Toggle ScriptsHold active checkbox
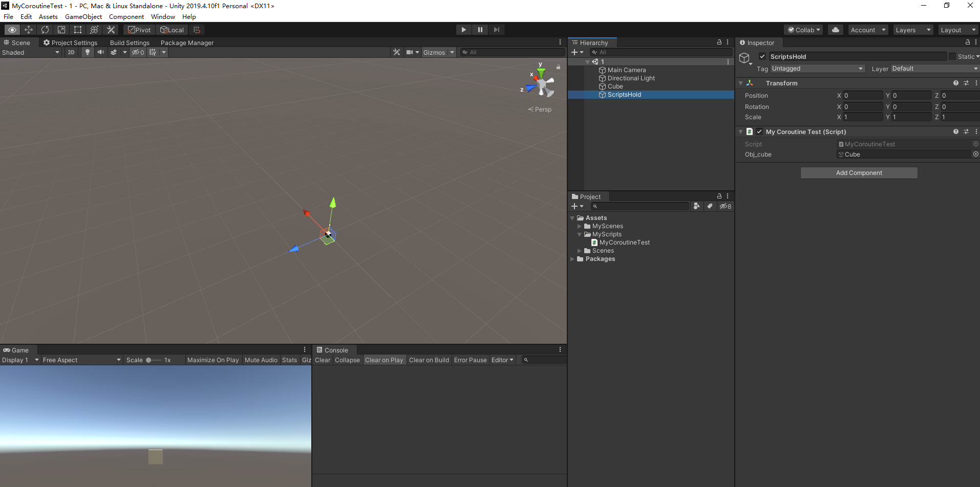Image resolution: width=980 pixels, height=487 pixels. point(762,57)
